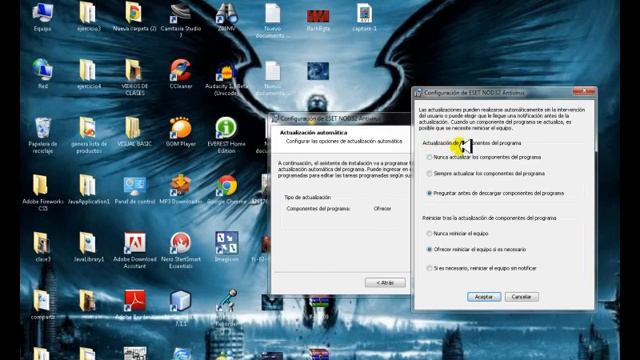
Task: Select Siempre actualizar los componentes del programa
Action: point(429,173)
